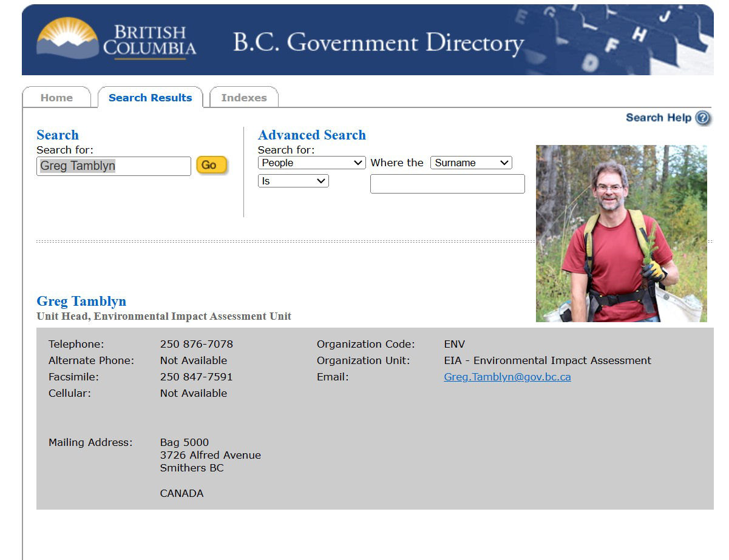Image resolution: width=729 pixels, height=560 pixels.
Task: Click the facsimile number 250 847-7591
Action: 196,377
